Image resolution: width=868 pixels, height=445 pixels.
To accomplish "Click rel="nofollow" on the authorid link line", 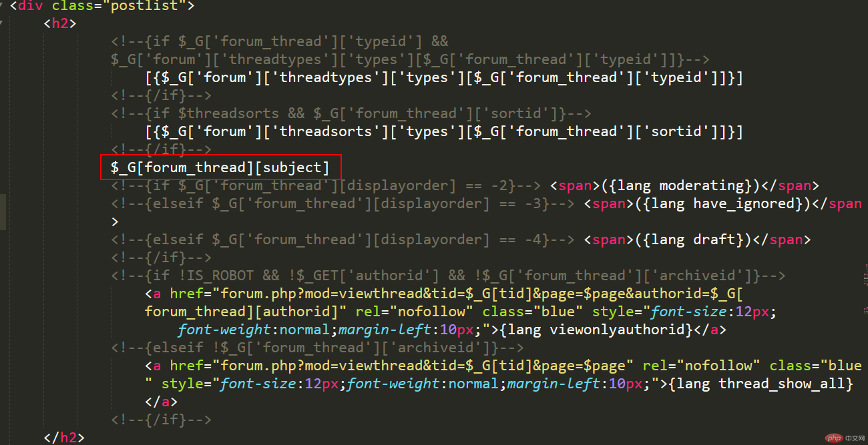I will (x=415, y=312).
